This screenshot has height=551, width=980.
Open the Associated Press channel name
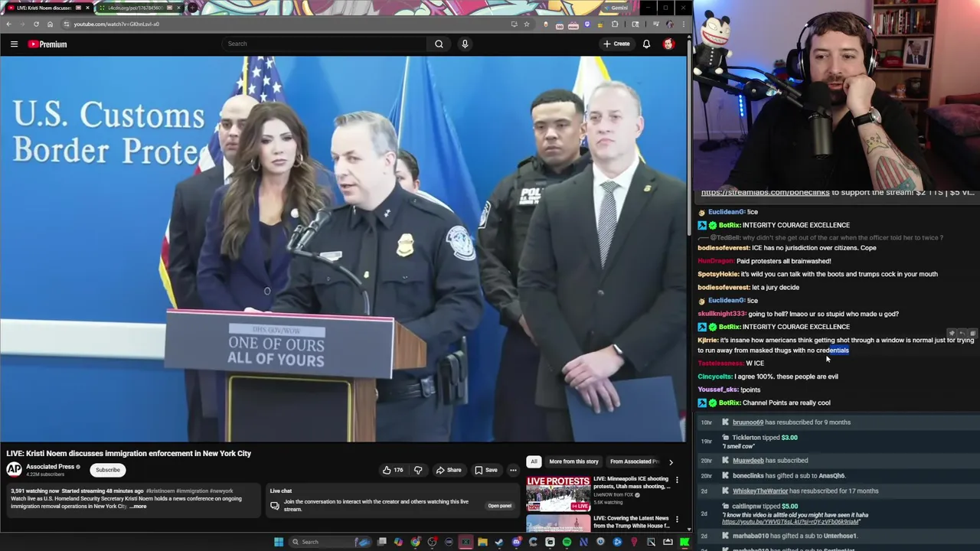(50, 467)
